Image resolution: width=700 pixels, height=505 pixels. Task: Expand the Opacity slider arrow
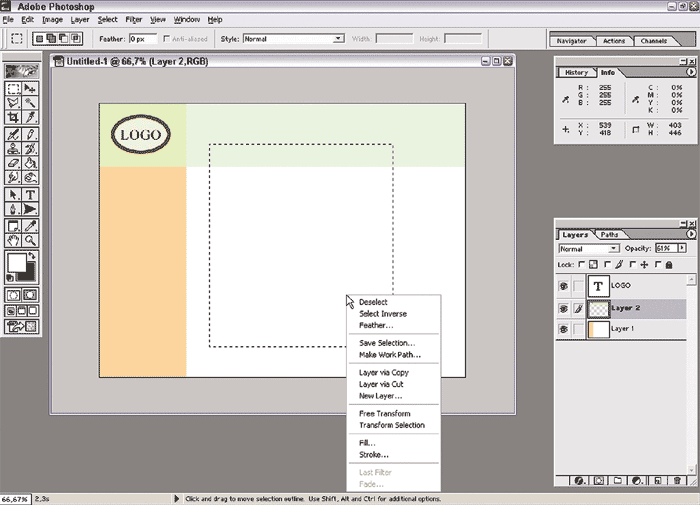coord(682,248)
